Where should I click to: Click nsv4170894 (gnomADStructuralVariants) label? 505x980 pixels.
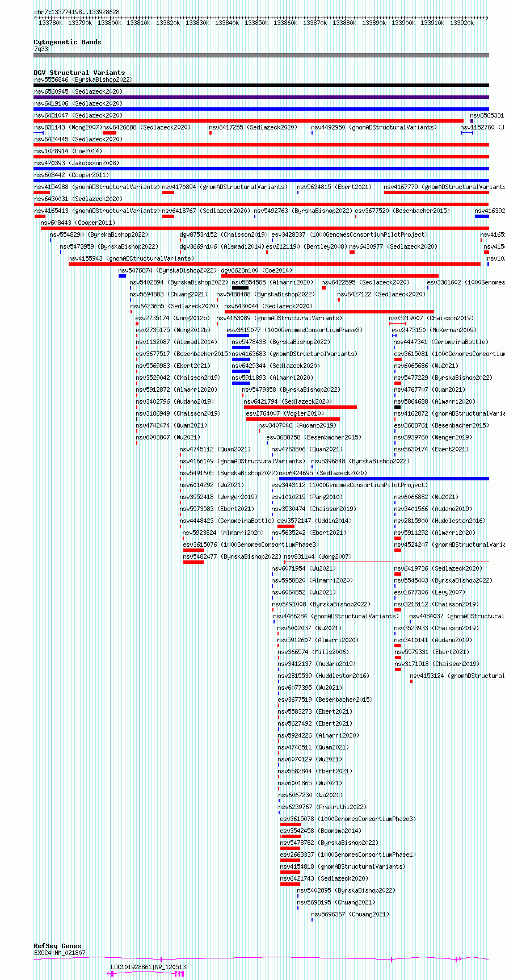pyautogui.click(x=225, y=187)
